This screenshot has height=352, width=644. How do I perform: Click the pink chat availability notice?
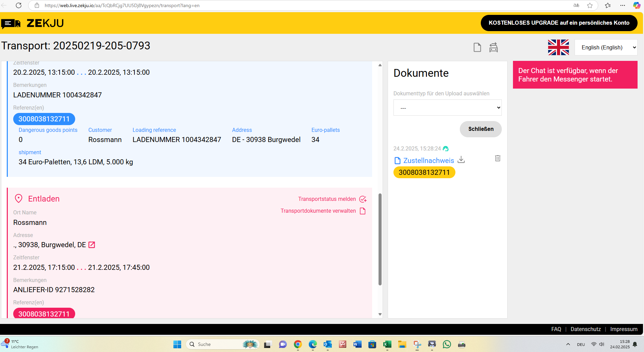(575, 75)
